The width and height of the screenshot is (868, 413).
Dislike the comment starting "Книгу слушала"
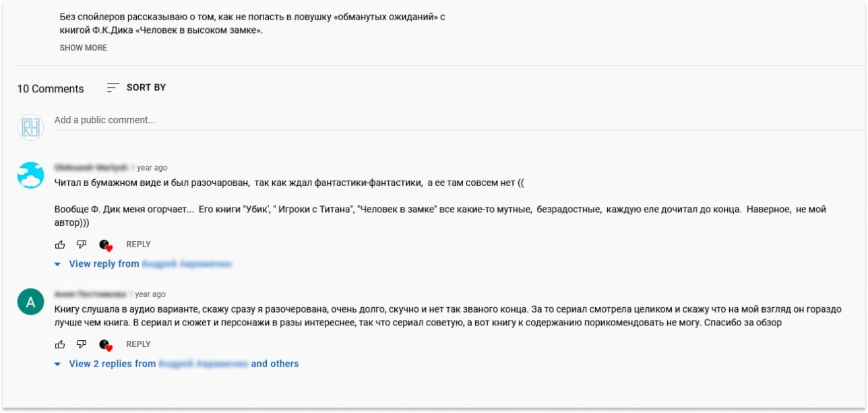click(82, 344)
